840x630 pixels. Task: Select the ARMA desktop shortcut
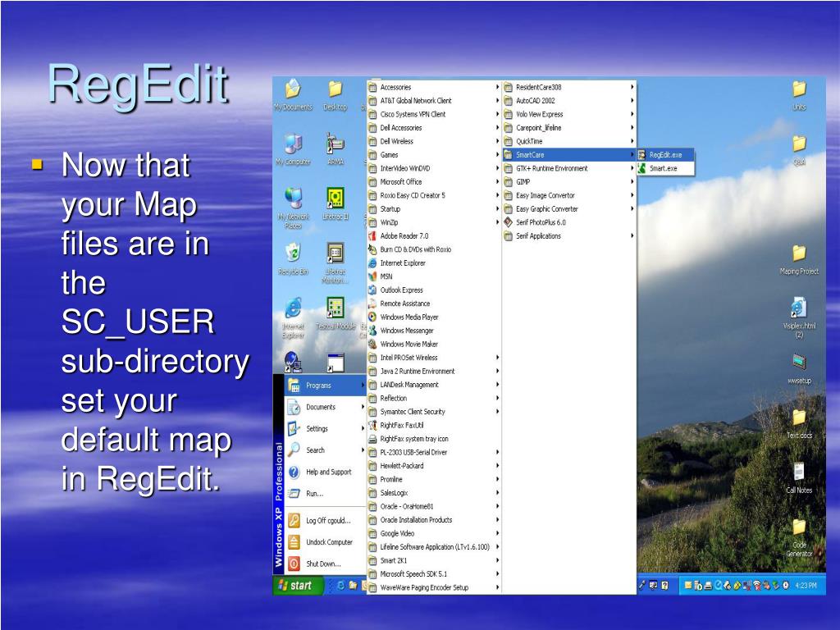pos(336,149)
